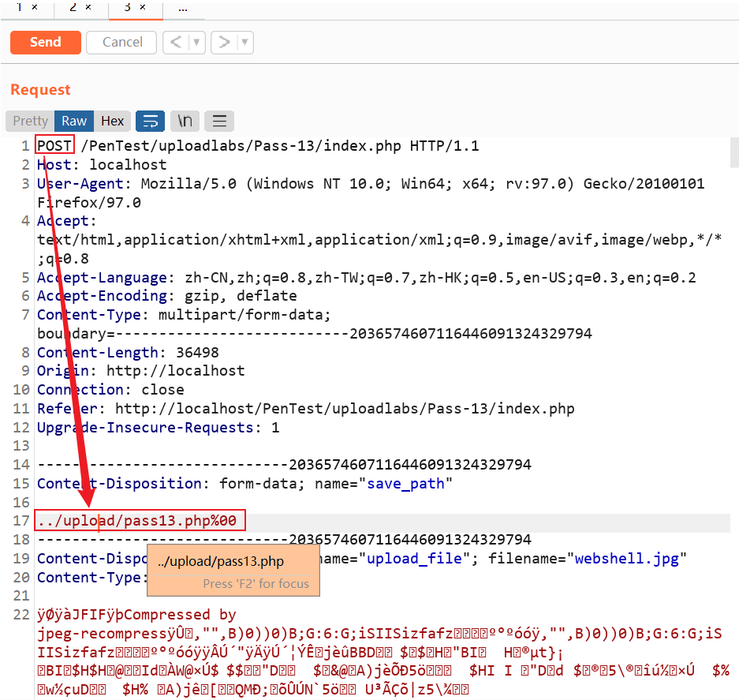Open the Hex view tab
The image size is (739, 700).
[112, 122]
